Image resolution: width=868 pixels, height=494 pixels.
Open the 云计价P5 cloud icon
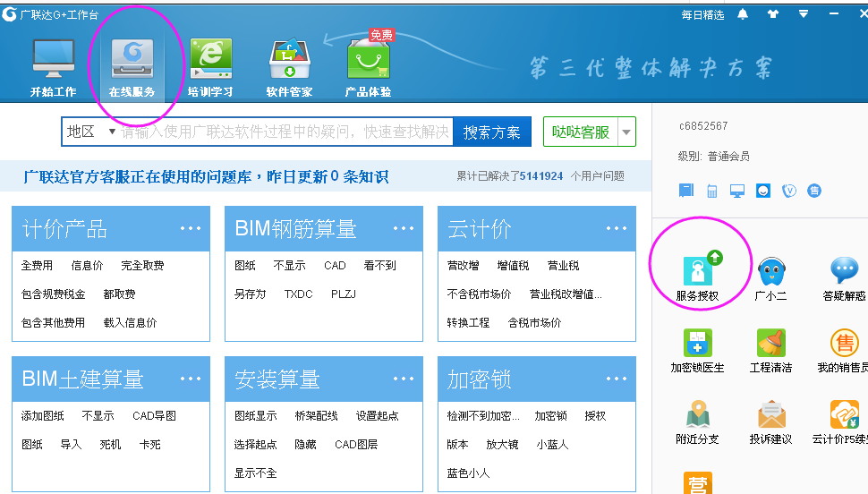click(844, 414)
